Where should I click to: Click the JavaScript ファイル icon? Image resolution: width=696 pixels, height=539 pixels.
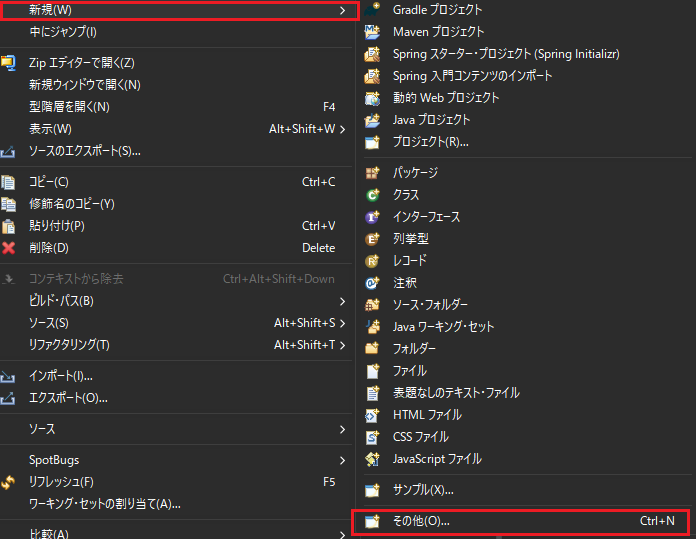tap(372, 459)
